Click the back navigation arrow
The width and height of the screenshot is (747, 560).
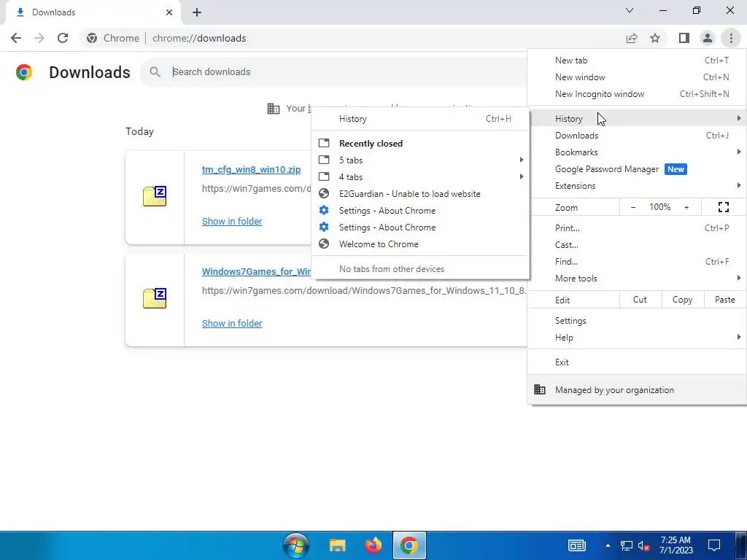click(x=16, y=38)
